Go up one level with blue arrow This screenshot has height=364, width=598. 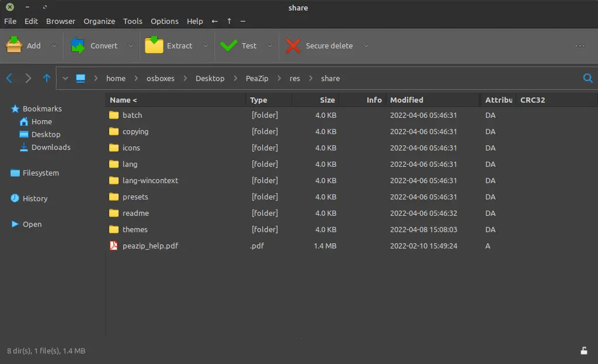tap(47, 78)
